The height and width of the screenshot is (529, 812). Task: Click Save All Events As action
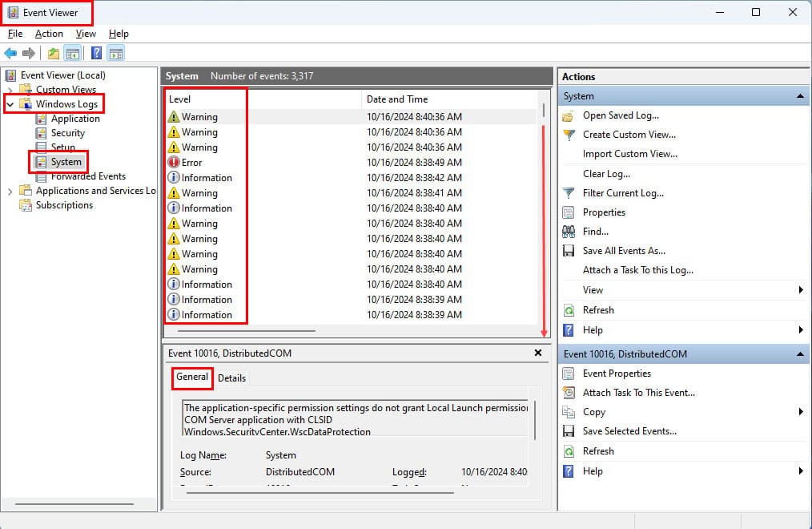624,251
